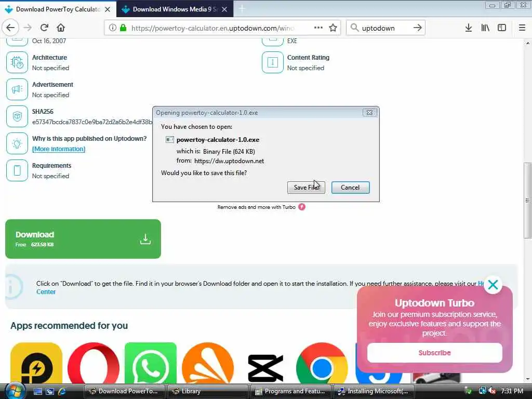The width and height of the screenshot is (532, 399).
Task: Click the Requirements phone icon
Action: (x=17, y=170)
